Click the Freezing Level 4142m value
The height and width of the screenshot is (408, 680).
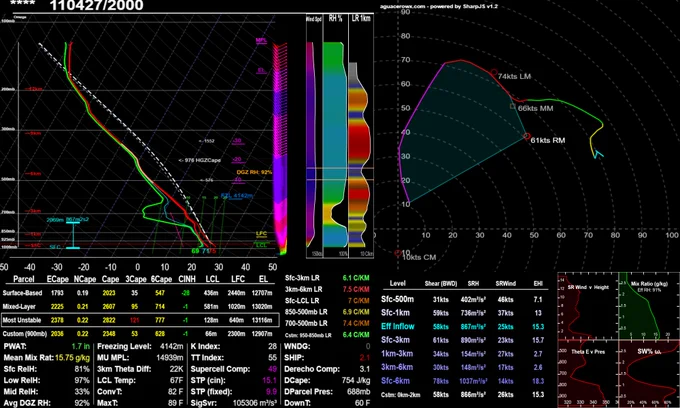click(x=171, y=346)
